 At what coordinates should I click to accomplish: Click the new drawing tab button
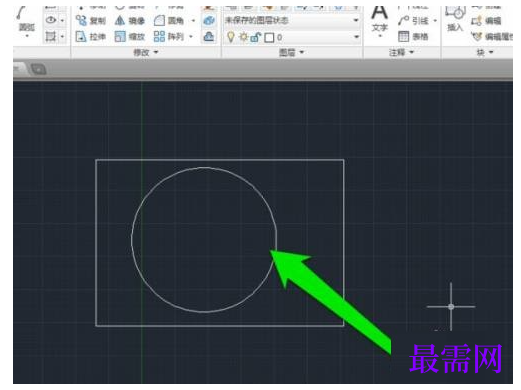point(38,69)
